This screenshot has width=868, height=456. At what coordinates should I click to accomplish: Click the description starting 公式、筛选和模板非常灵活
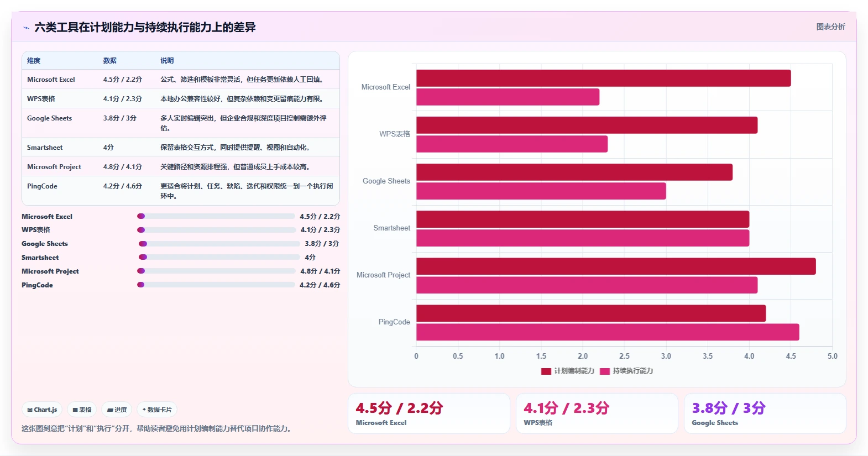point(242,80)
